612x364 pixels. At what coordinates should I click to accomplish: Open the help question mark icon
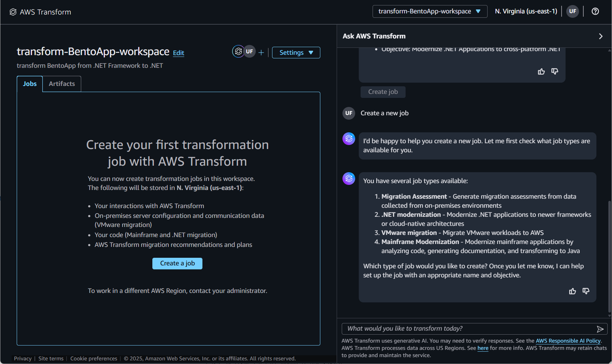point(595,11)
